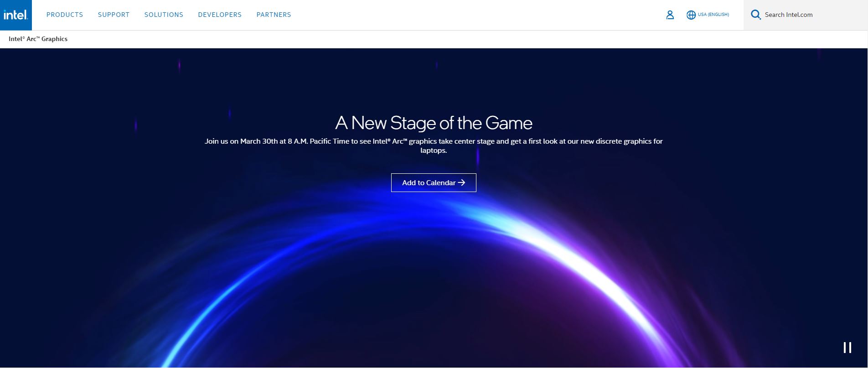Open the Partners menu

click(x=274, y=15)
